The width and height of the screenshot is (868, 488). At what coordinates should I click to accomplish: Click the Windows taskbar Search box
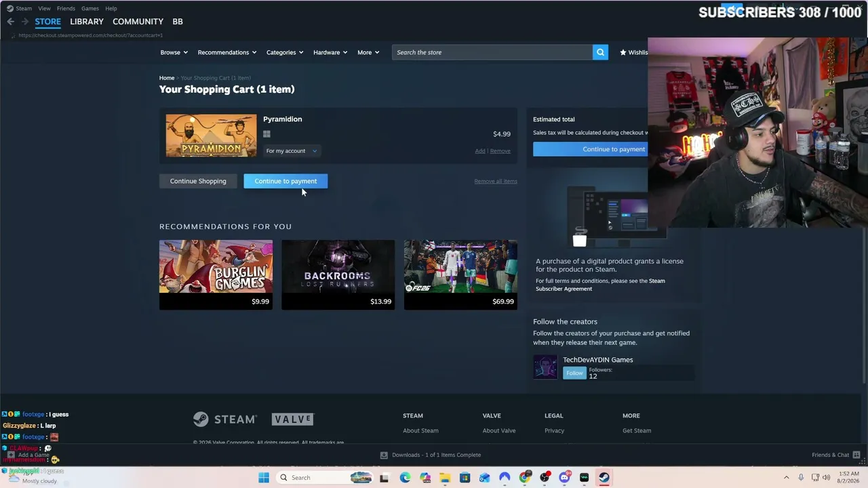pos(325,477)
